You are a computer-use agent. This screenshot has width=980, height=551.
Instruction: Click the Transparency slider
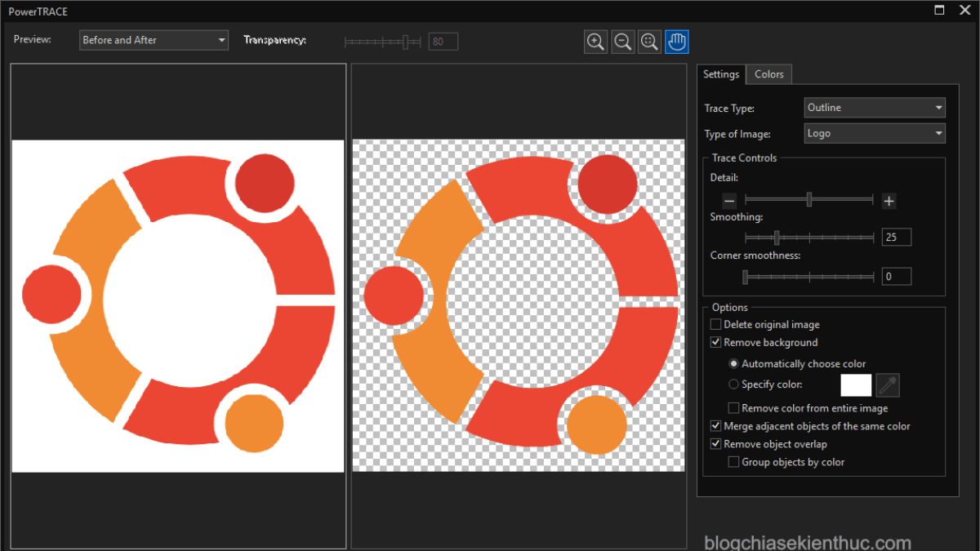coord(382,41)
